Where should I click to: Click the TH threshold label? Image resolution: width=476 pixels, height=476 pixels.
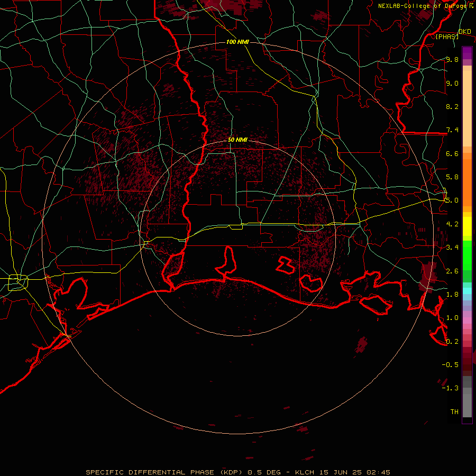click(x=454, y=411)
